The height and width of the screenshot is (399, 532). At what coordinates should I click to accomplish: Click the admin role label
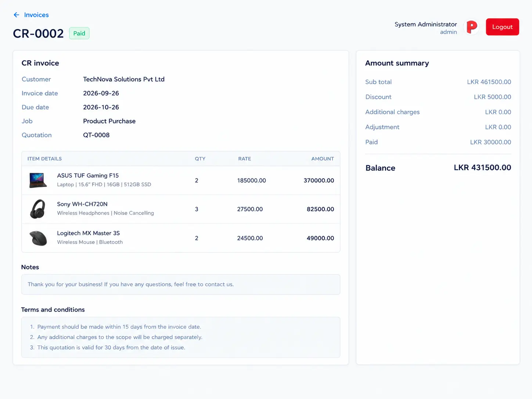click(x=449, y=32)
